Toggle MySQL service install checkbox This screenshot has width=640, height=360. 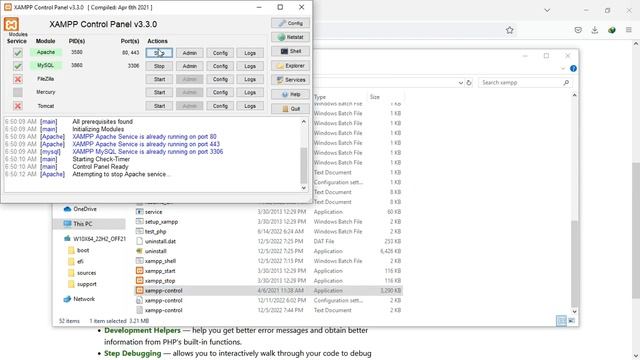click(18, 66)
